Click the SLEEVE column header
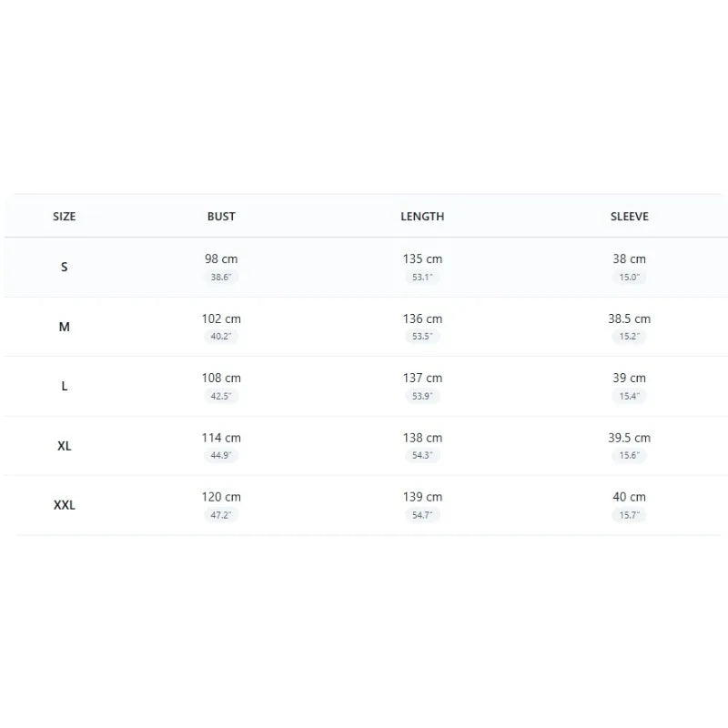 [x=629, y=217]
